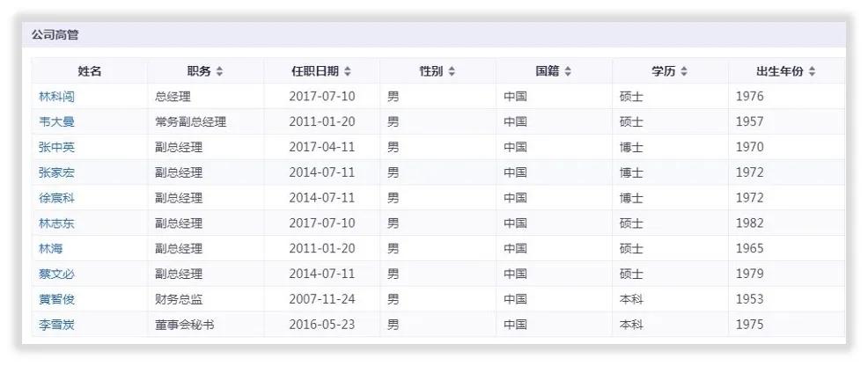This screenshot has height=366, width=868.
Task: Open 林志东 profile link
Action: click(56, 223)
